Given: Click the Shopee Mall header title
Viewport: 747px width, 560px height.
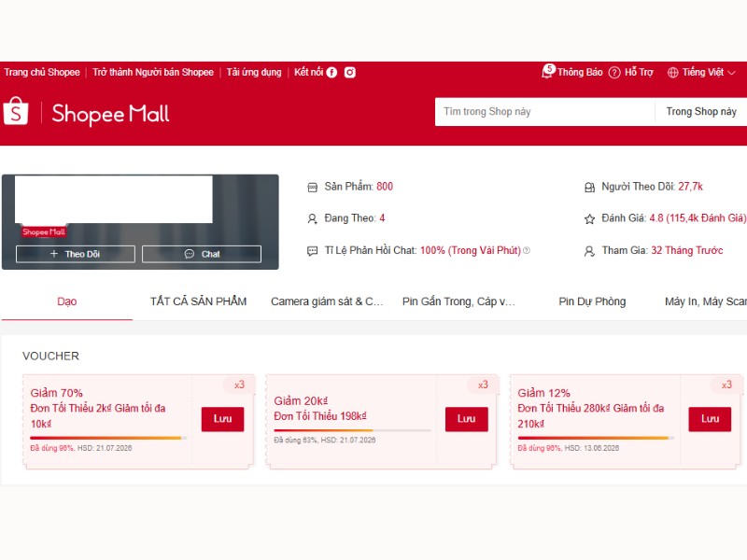Looking at the screenshot, I should pyautogui.click(x=110, y=114).
